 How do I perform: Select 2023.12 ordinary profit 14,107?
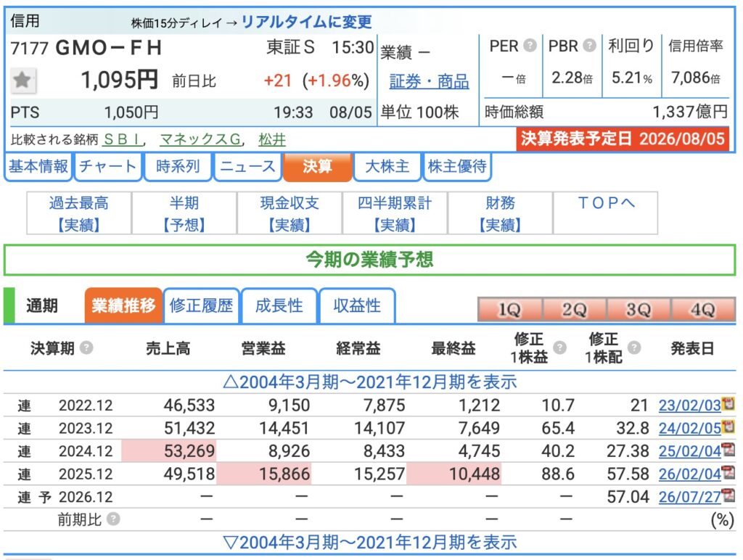(379, 428)
